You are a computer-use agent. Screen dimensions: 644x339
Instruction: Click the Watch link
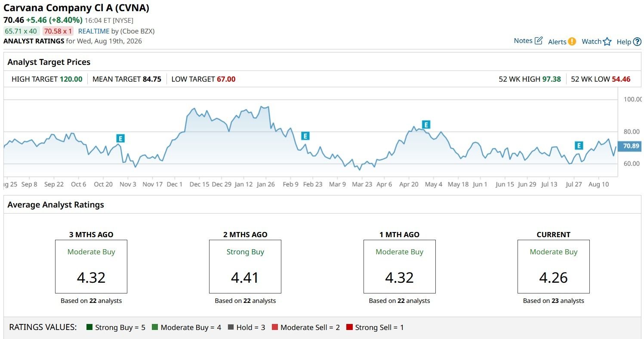(592, 42)
